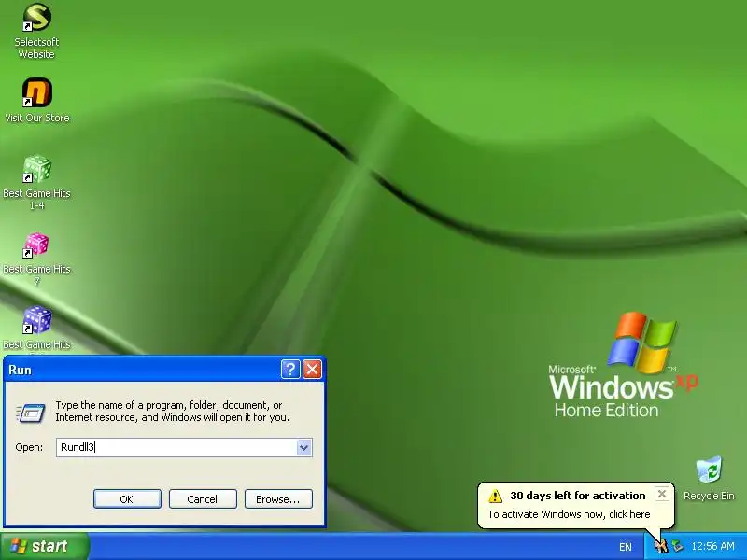Close the Run dialog with the red X
The height and width of the screenshot is (560, 747).
312,369
